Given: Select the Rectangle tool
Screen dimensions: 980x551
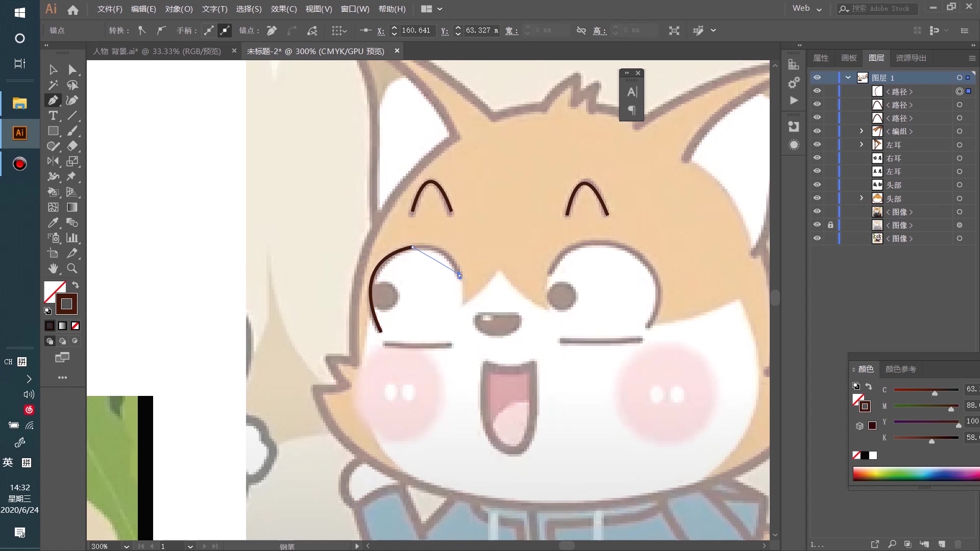Looking at the screenshot, I should pyautogui.click(x=53, y=131).
